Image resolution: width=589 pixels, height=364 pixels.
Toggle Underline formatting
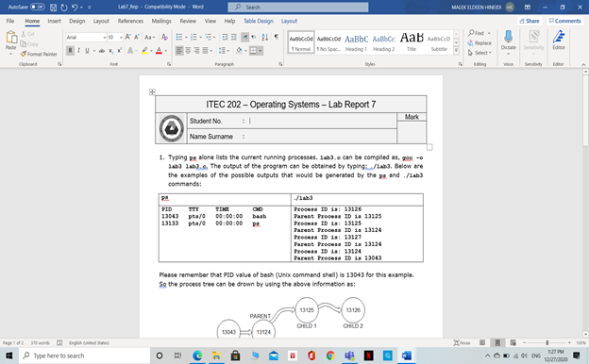87,51
